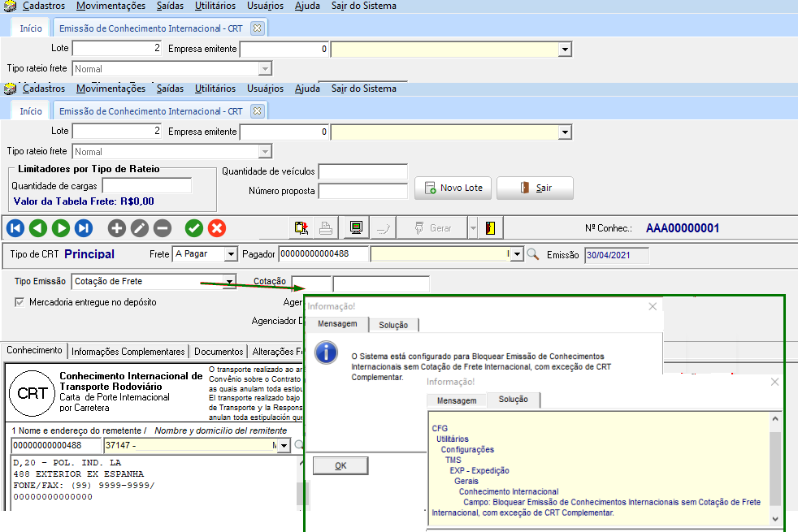Open the Frete dropdown showing A Pagar
Viewport: 798px width, 532px height.
click(x=230, y=254)
